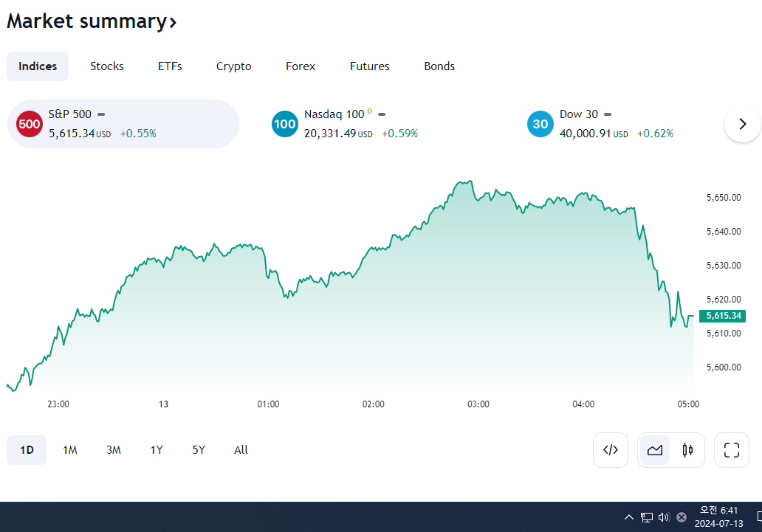Open the taskbar clock and date
762x532 pixels.
(x=718, y=517)
